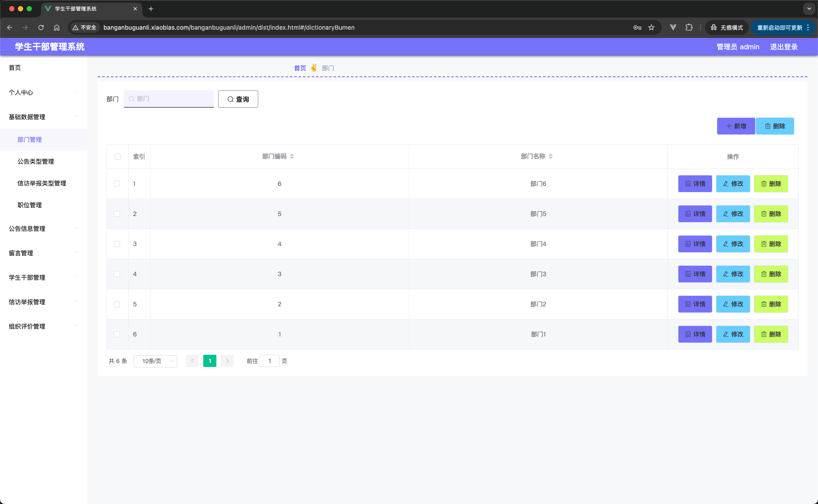The height and width of the screenshot is (504, 818).
Task: Click 删除 for 部门1 row
Action: coord(771,334)
